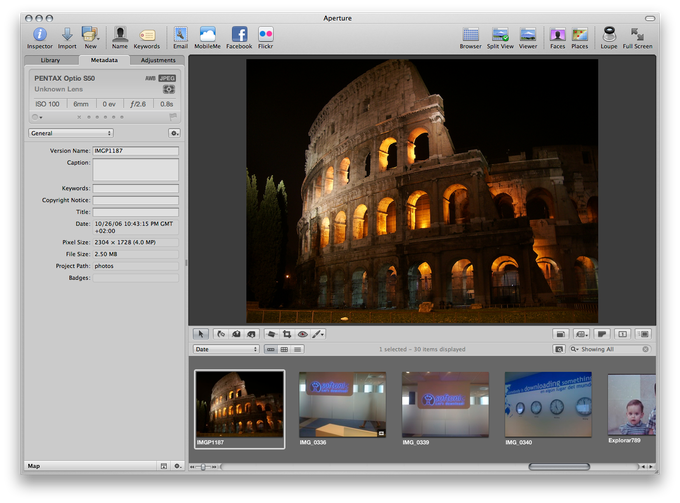Switch browser to Filmstrip view

coord(271,349)
